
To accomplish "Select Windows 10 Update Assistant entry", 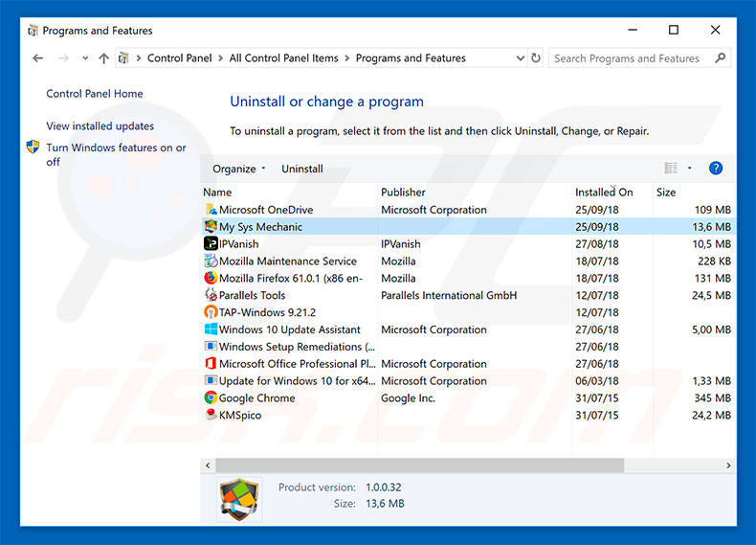I will 468,329.
